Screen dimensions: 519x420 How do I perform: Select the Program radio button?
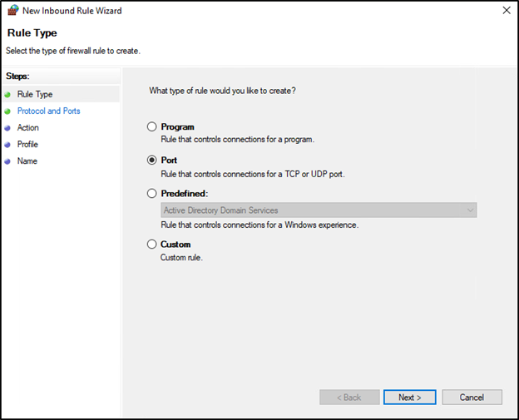(151, 127)
